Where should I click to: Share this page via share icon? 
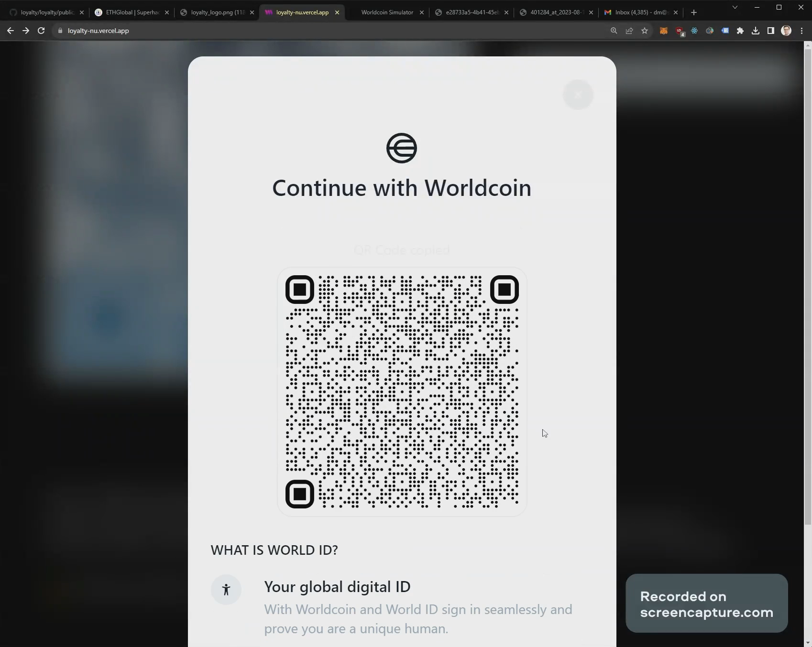click(x=629, y=31)
